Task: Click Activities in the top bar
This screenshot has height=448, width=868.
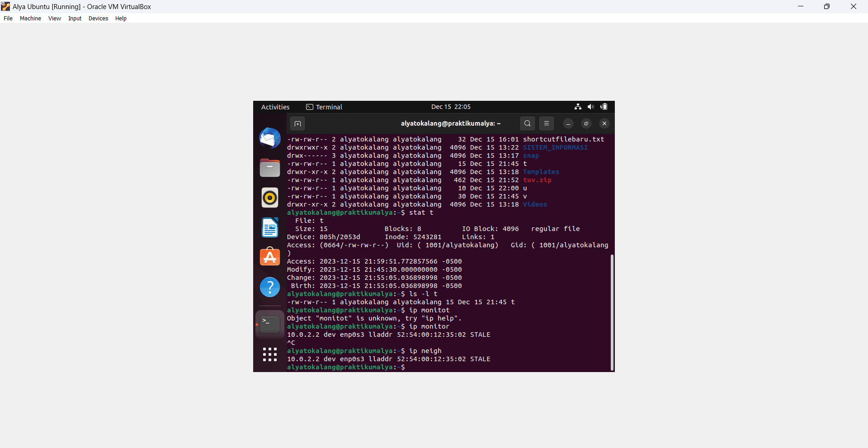Action: click(275, 107)
